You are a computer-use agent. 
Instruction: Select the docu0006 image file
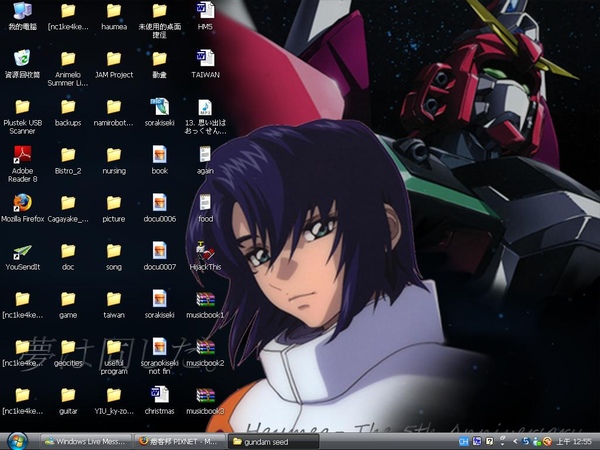click(x=160, y=208)
